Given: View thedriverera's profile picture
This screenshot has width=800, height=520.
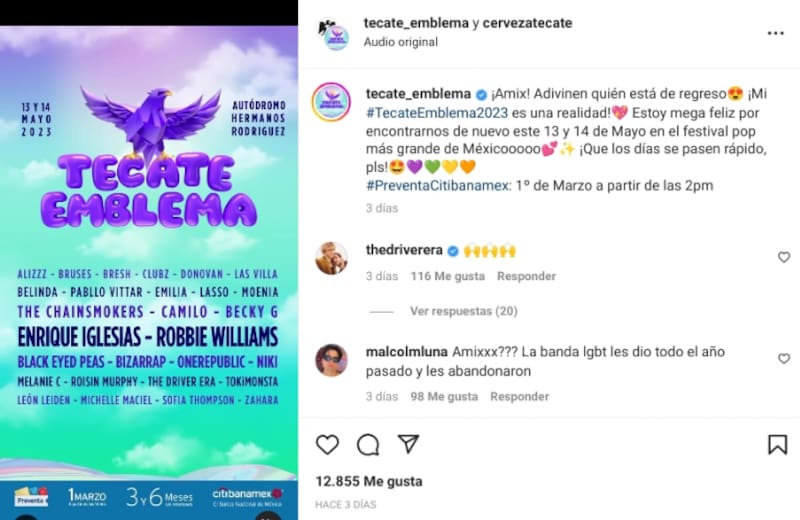Looking at the screenshot, I should pos(331,258).
